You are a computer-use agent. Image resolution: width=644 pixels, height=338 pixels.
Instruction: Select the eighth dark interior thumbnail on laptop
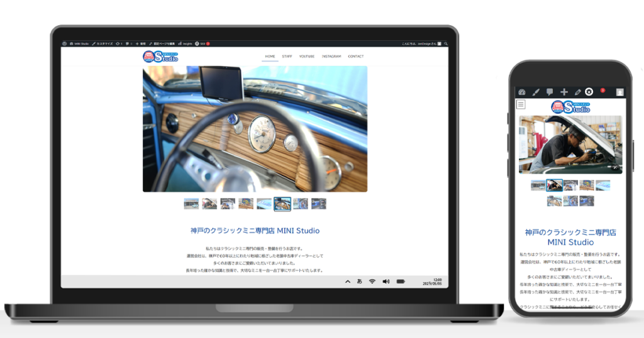319,204
